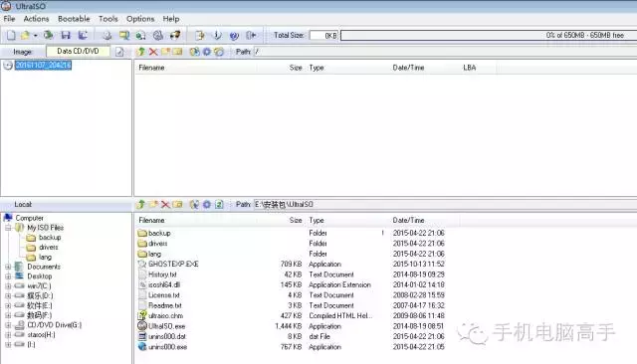Image resolution: width=637 pixels, height=364 pixels.
Task: Click image properties icon beside Data CD/DVD
Action: (119, 52)
